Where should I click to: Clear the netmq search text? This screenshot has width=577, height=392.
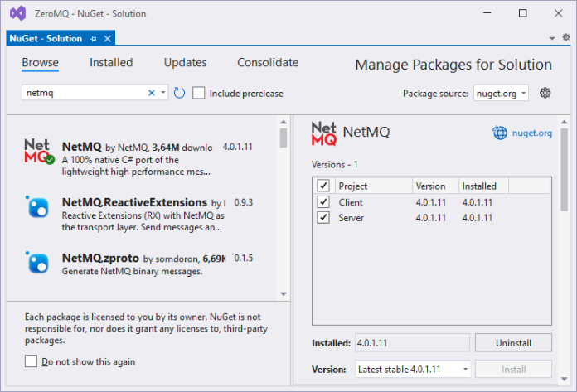click(x=151, y=93)
